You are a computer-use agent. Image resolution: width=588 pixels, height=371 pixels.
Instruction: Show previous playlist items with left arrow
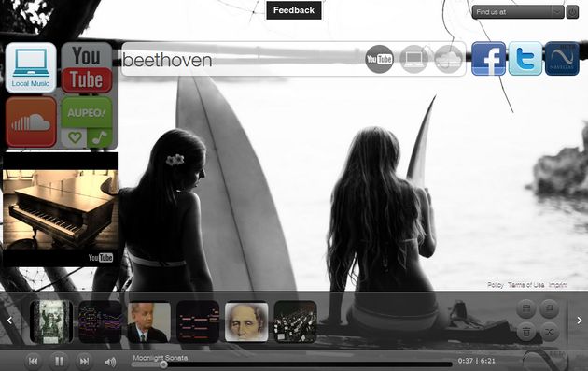click(x=9, y=320)
